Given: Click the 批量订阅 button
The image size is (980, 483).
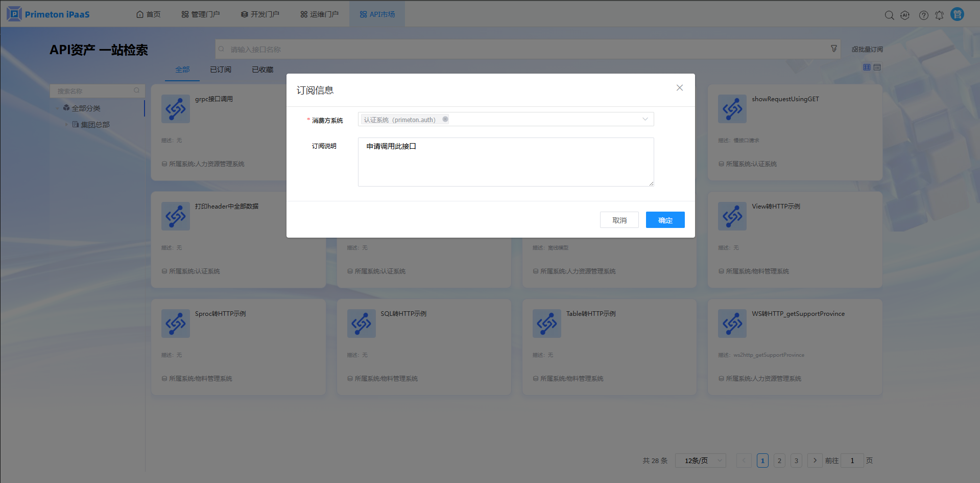Looking at the screenshot, I should tap(867, 50).
